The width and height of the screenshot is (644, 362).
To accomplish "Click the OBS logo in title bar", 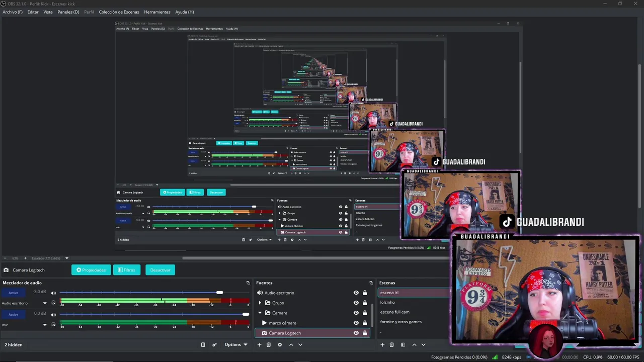I will 4,4.
